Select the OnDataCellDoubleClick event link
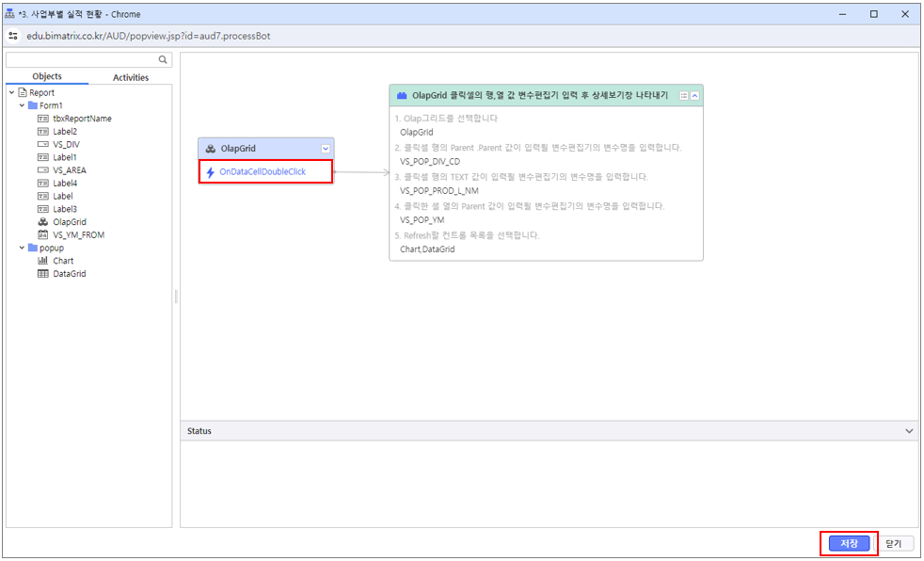 click(x=263, y=171)
